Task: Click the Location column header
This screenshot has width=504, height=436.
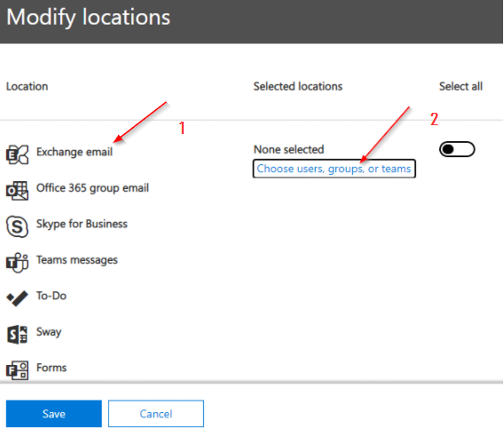Action: [x=28, y=86]
